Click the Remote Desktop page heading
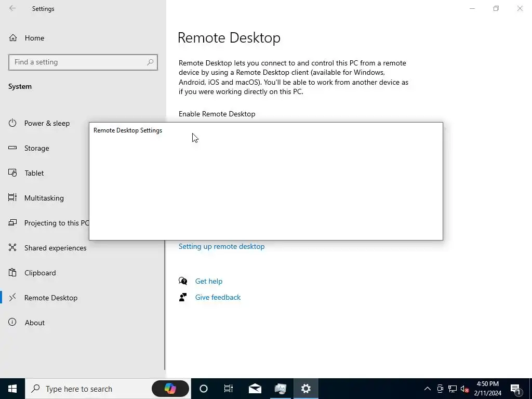 coord(229,37)
